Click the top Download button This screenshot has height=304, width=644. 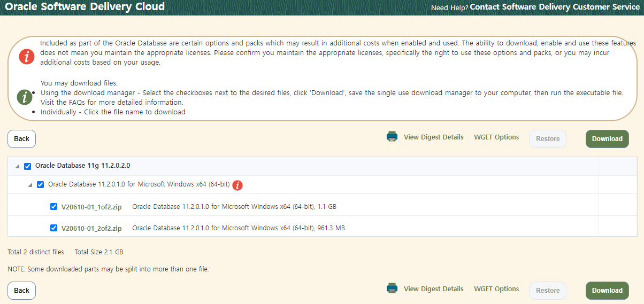point(607,139)
